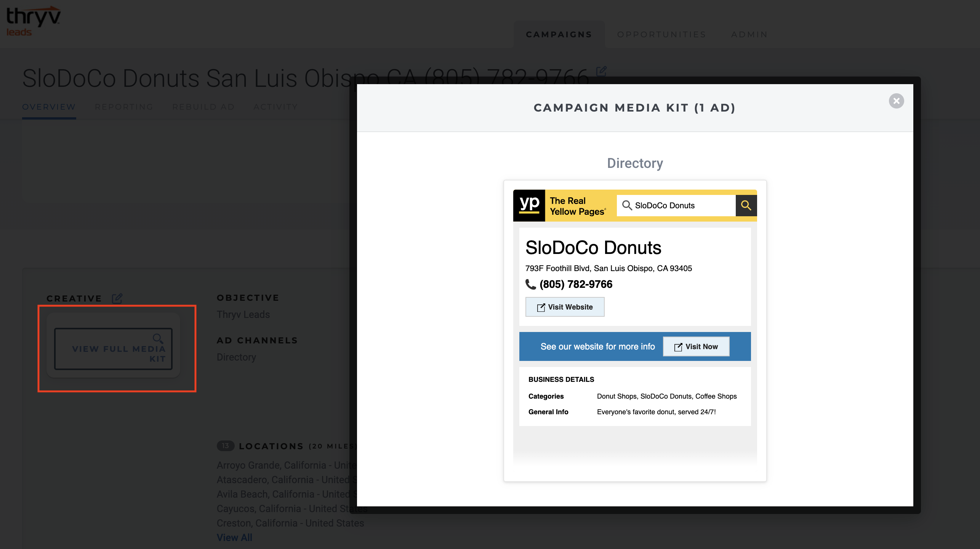This screenshot has width=980, height=549.
Task: Click the Ad Channels section label
Action: [x=257, y=340]
